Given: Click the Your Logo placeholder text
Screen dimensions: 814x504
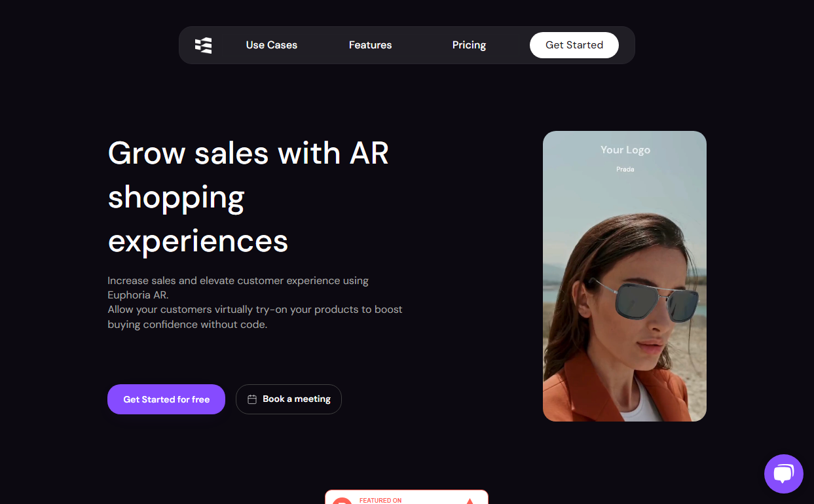Looking at the screenshot, I should point(625,149).
